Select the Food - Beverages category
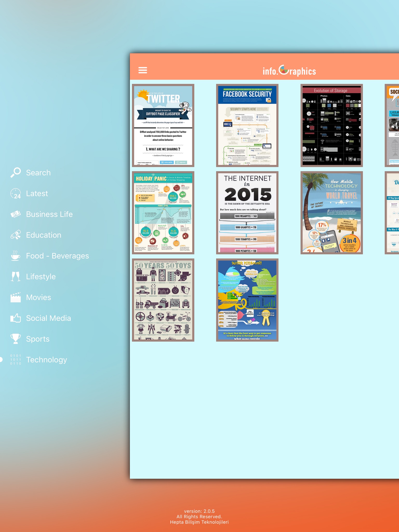Image resolution: width=399 pixels, height=532 pixels. 57,256
